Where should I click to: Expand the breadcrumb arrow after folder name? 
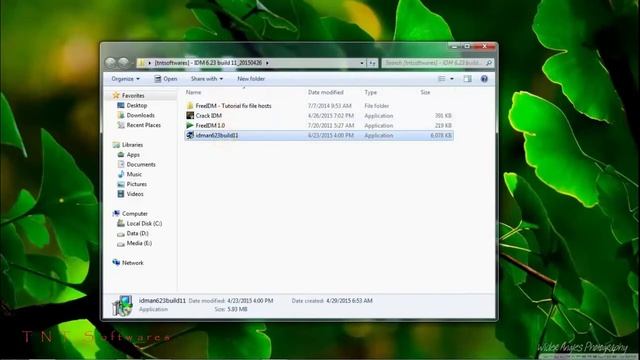pyautogui.click(x=267, y=63)
